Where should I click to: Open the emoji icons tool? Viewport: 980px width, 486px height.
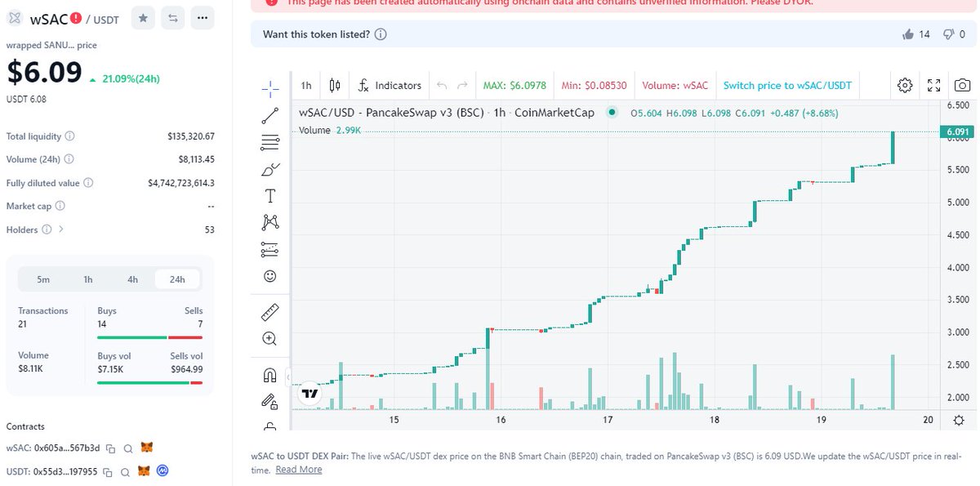[x=270, y=276]
